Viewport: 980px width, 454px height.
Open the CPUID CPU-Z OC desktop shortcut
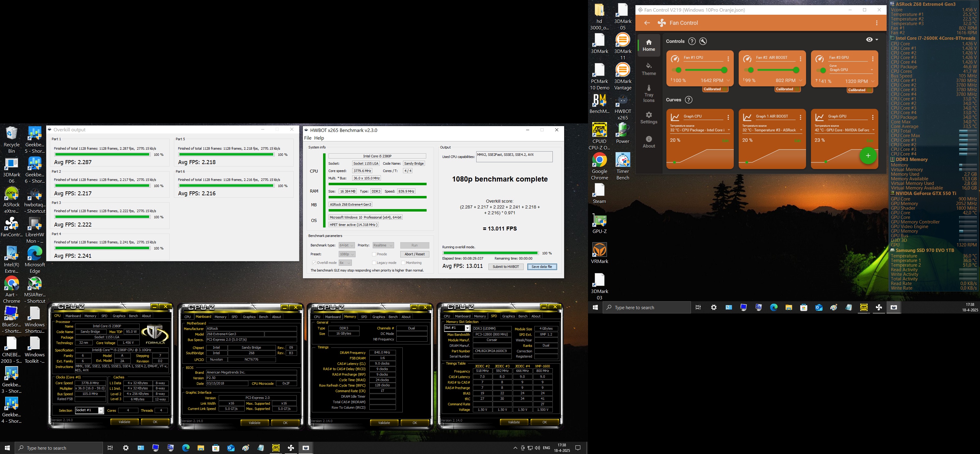coord(599,137)
